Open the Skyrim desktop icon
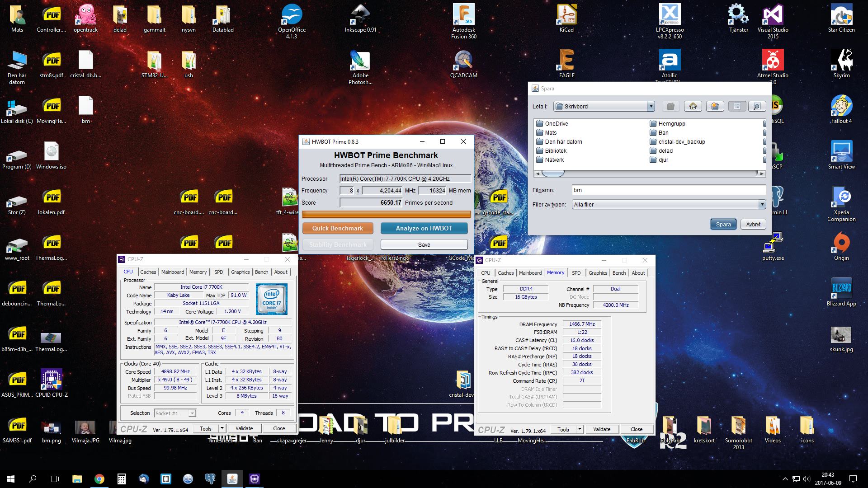Image resolution: width=868 pixels, height=488 pixels. click(841, 64)
